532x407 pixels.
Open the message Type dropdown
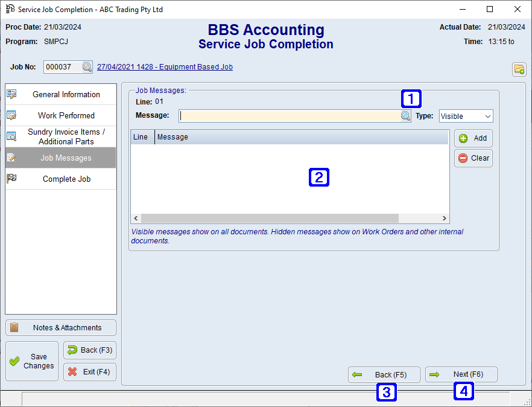pos(465,115)
